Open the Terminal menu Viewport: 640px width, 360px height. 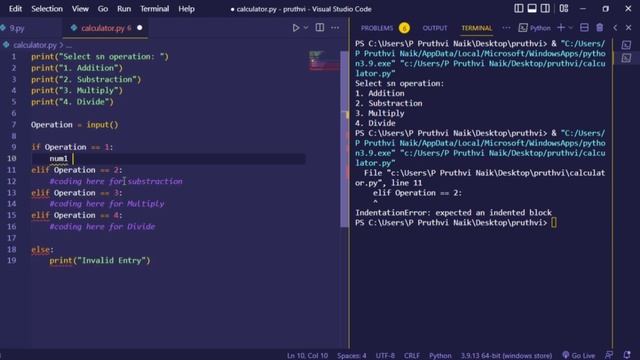pyautogui.click(x=154, y=9)
